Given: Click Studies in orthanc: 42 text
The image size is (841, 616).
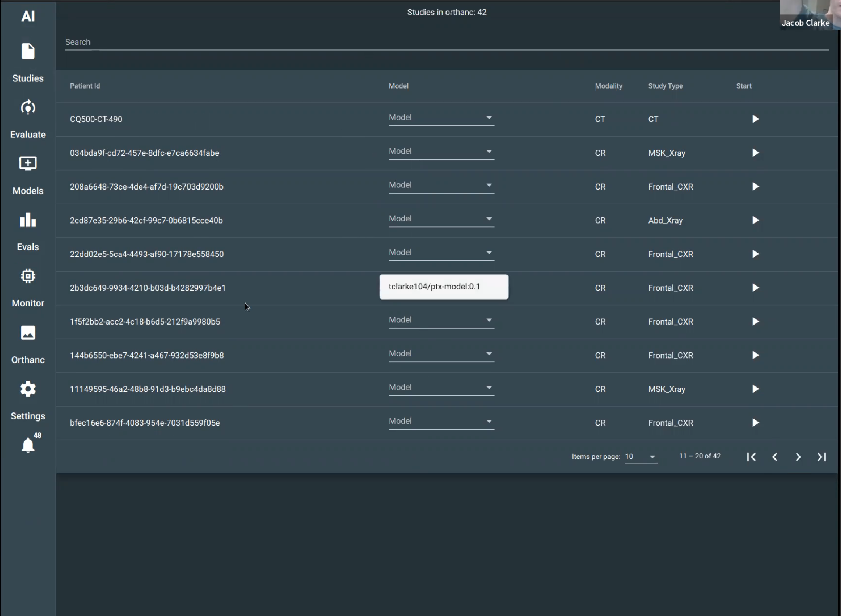Looking at the screenshot, I should point(447,12).
